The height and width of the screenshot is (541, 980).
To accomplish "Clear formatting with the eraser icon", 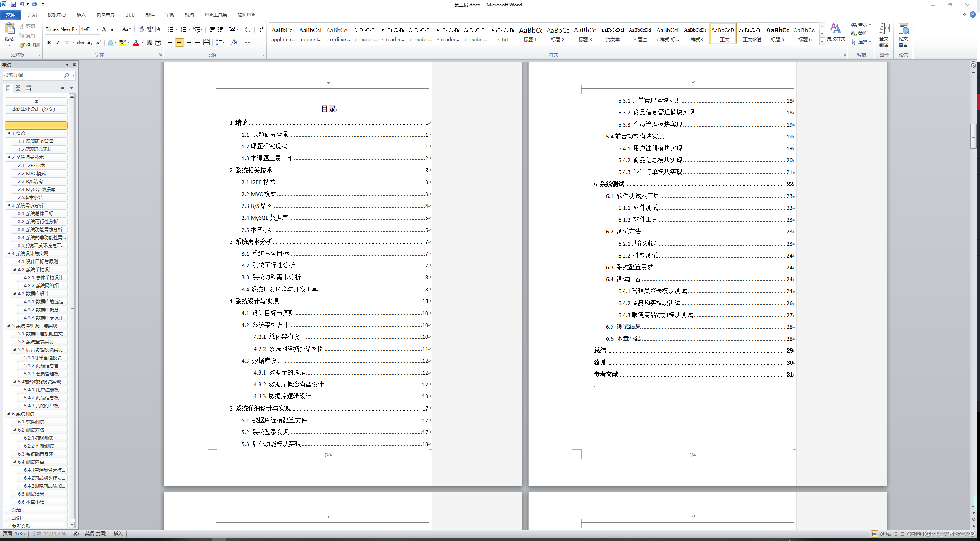I will tap(141, 29).
